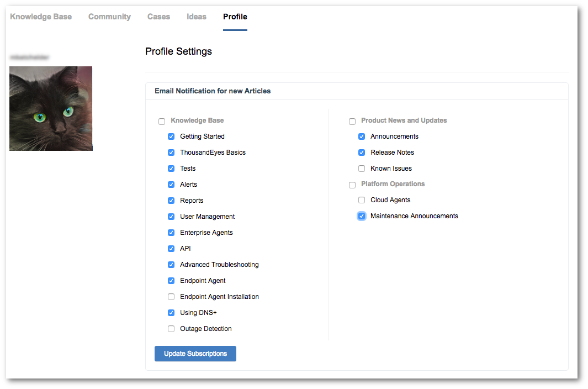Enable Known Issues checkbox

point(362,169)
